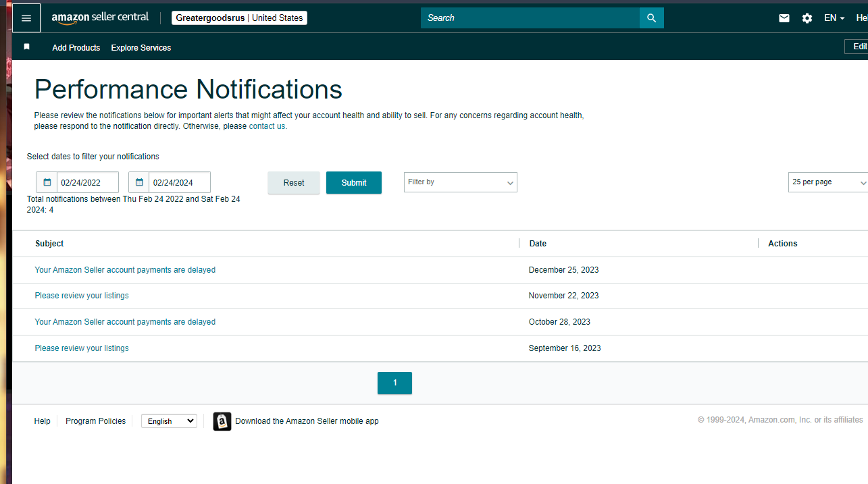The width and height of the screenshot is (868, 484).
Task: Click the Amazon Seller app icon
Action: (222, 421)
